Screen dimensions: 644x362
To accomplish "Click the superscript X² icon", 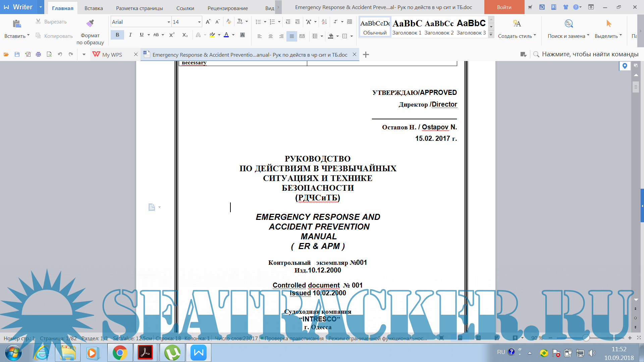I will (172, 35).
